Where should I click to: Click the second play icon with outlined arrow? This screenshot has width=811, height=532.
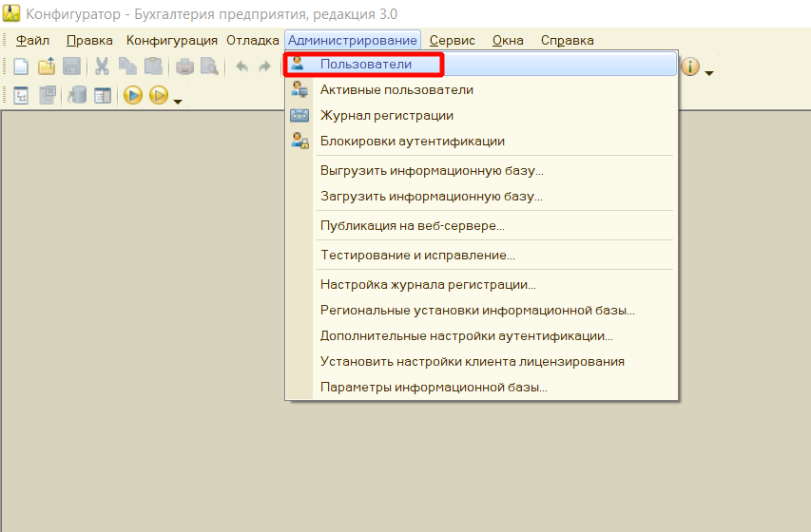point(158,95)
